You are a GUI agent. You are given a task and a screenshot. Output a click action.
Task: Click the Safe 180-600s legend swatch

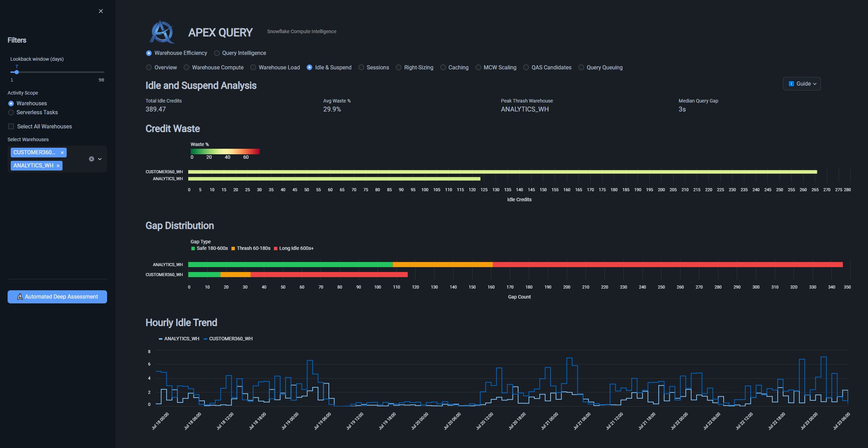tap(193, 249)
